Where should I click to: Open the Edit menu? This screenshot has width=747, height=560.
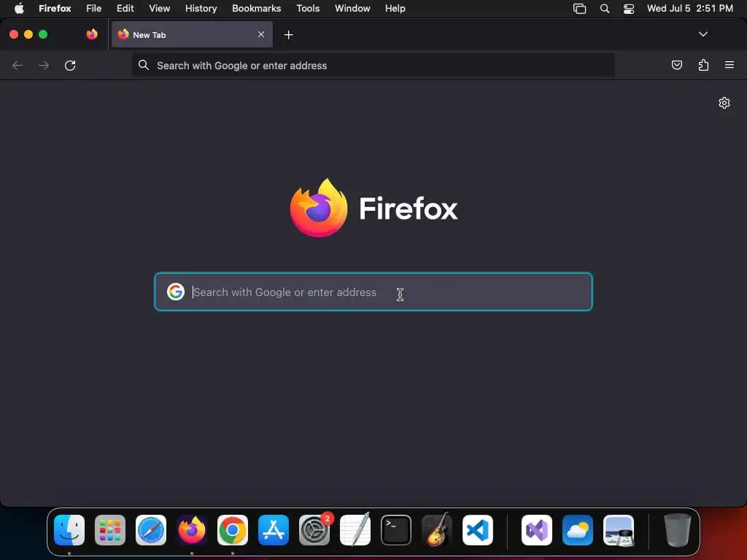tap(125, 8)
